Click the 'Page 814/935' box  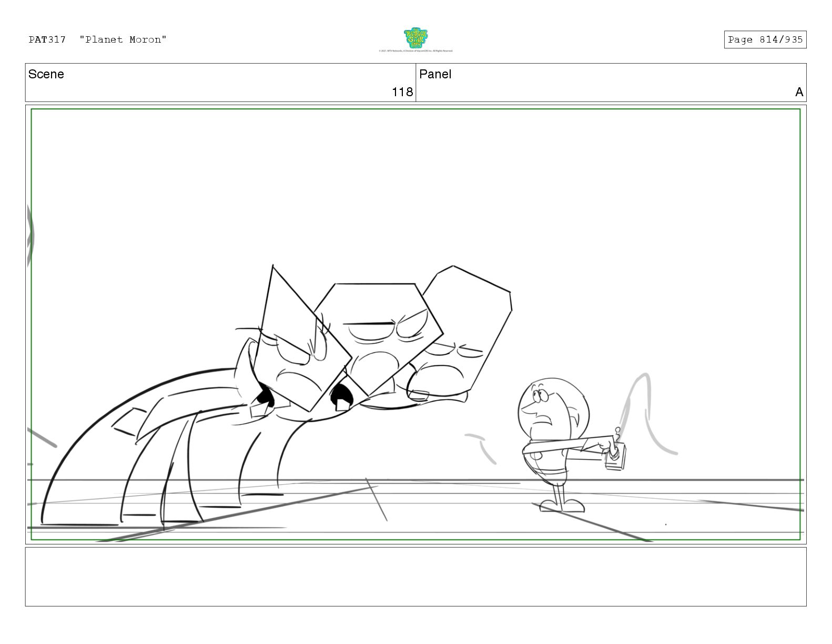(x=765, y=39)
